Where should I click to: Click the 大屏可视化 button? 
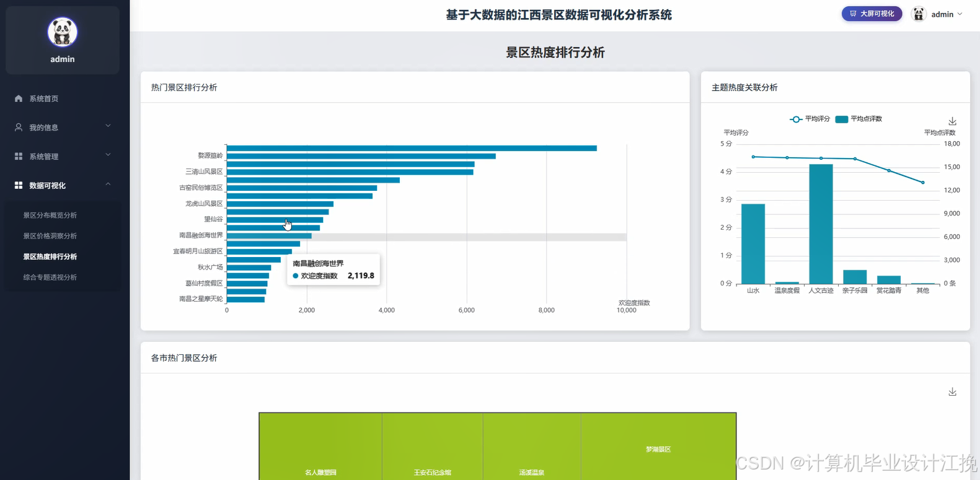[x=872, y=14]
